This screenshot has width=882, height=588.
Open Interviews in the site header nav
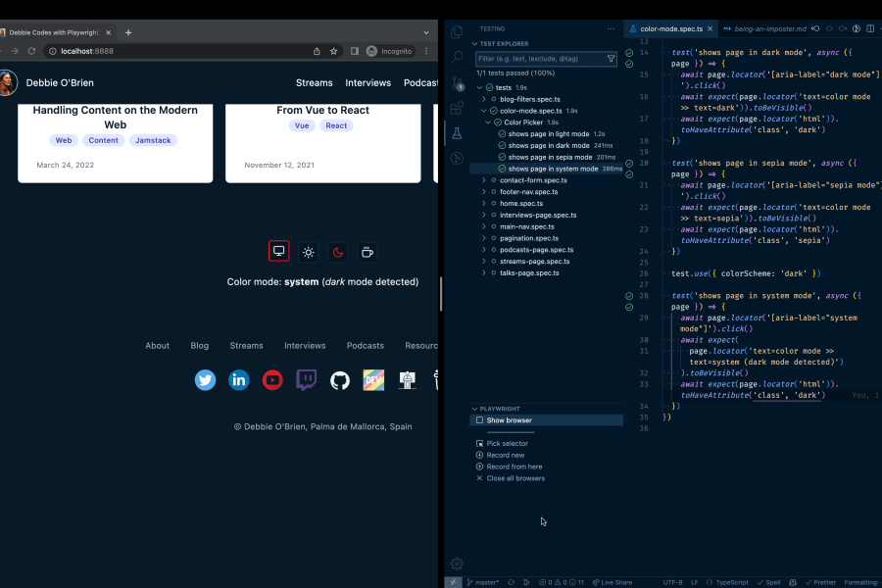click(367, 82)
